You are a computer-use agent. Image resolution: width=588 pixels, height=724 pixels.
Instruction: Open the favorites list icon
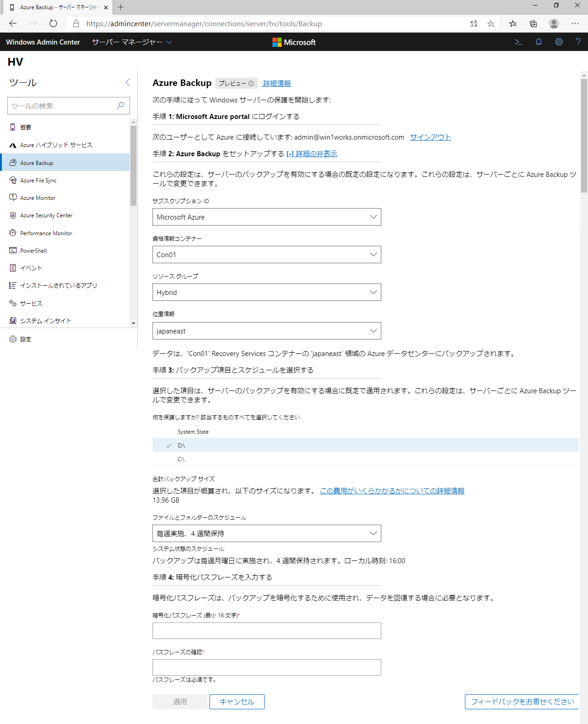click(513, 23)
